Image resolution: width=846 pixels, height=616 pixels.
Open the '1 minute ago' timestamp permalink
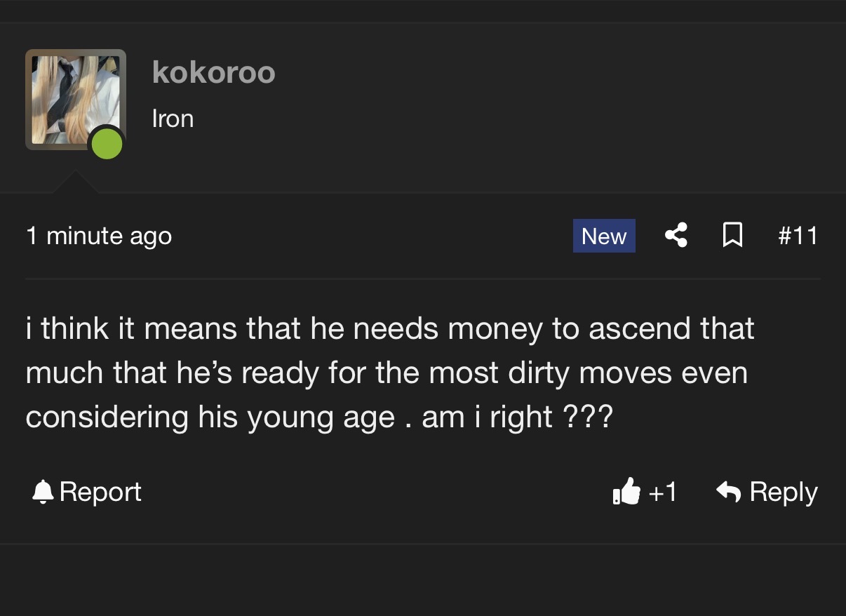99,236
